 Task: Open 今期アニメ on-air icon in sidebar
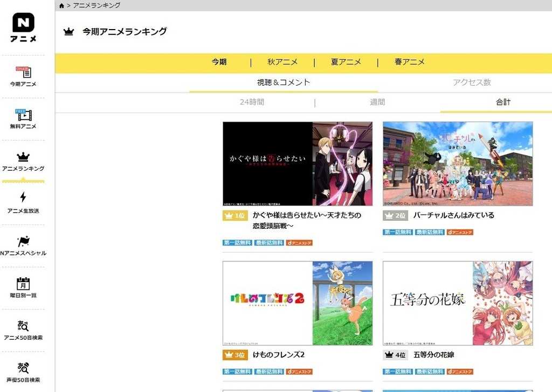(x=23, y=72)
